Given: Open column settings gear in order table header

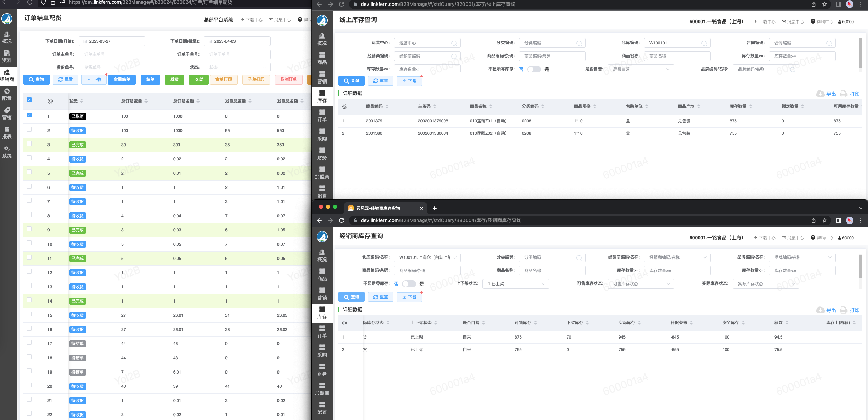Looking at the screenshot, I should pyautogui.click(x=50, y=101).
